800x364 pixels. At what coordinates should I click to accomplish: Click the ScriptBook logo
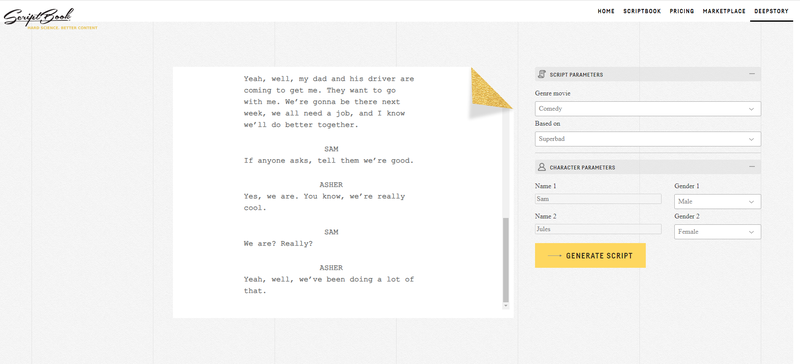tap(39, 17)
